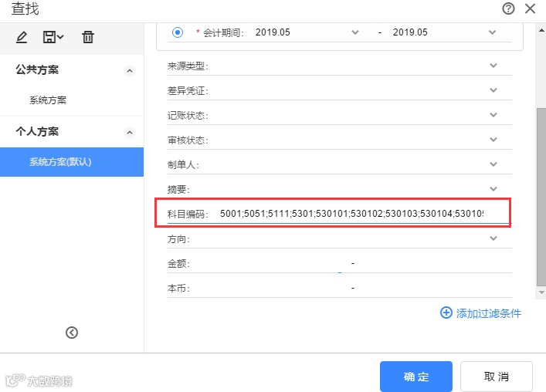Open help via question mark icon

click(508, 8)
